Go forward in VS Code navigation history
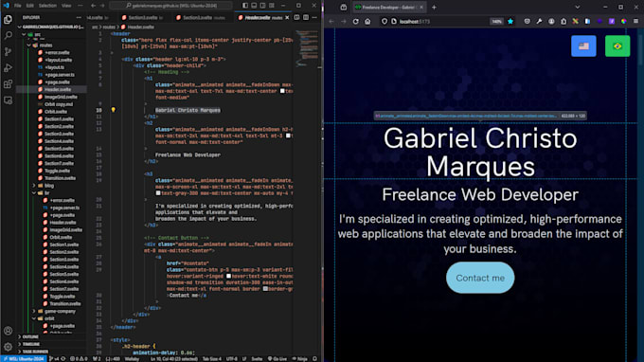Screen dimensions: 644x362 click(102, 6)
